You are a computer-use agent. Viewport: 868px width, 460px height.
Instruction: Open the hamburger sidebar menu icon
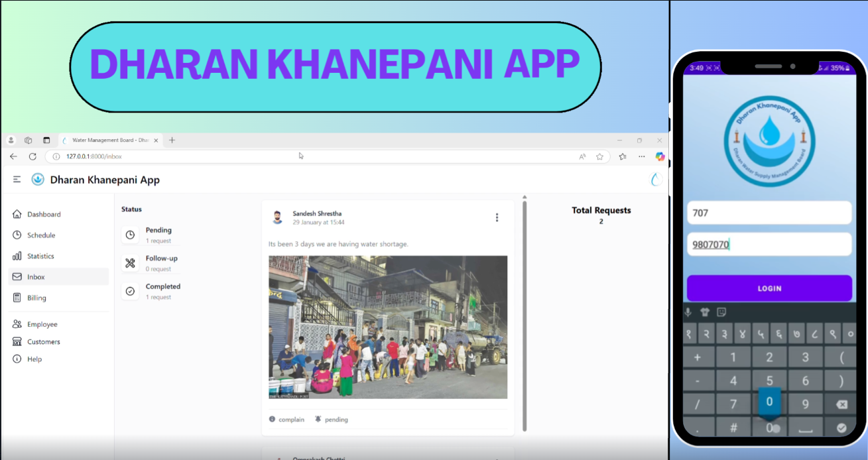(x=17, y=180)
